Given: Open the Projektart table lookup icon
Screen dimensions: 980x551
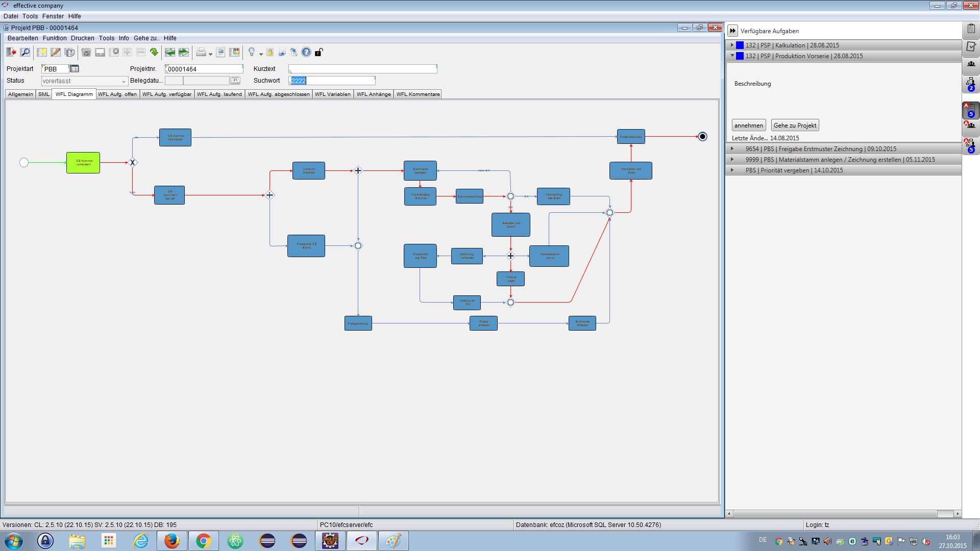Looking at the screenshot, I should coord(75,68).
